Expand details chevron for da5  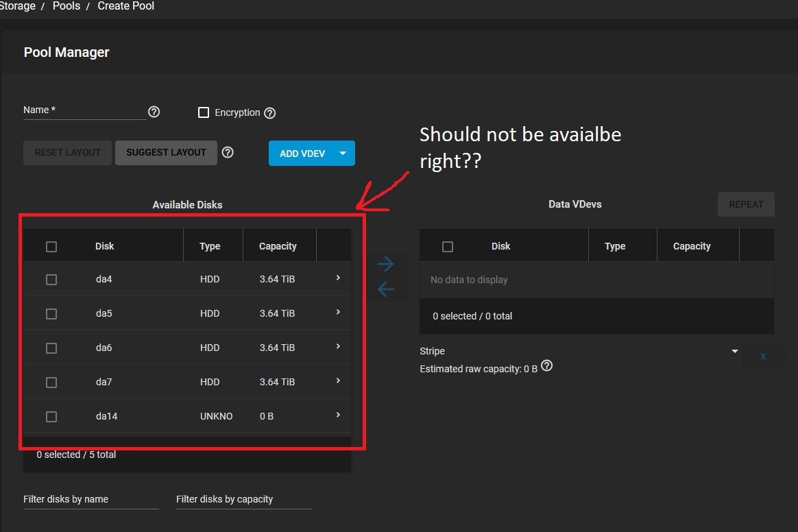[x=338, y=312]
